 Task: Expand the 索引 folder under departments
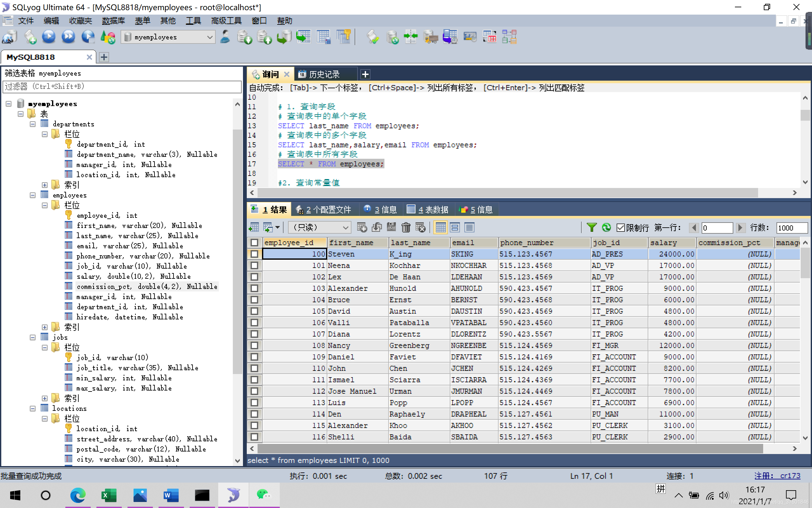tap(45, 185)
